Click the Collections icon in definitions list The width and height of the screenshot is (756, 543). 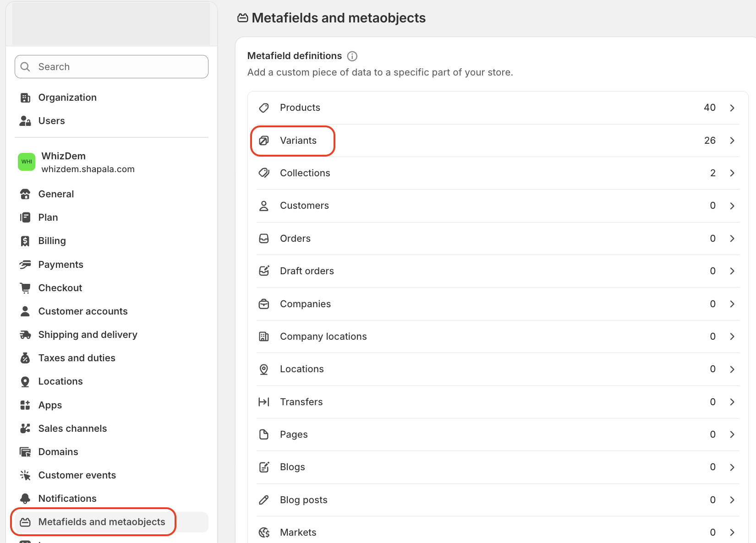pyautogui.click(x=264, y=173)
